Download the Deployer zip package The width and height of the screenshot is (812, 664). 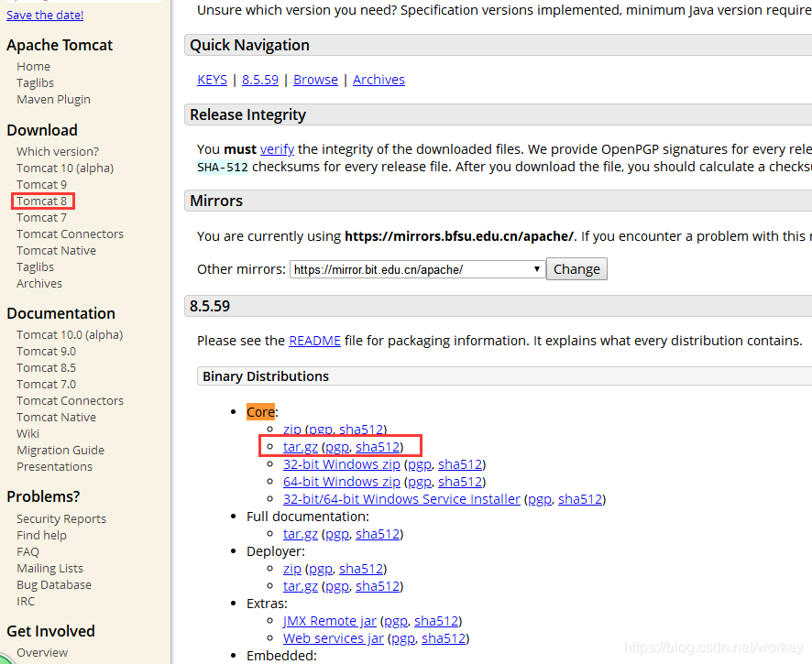291,568
